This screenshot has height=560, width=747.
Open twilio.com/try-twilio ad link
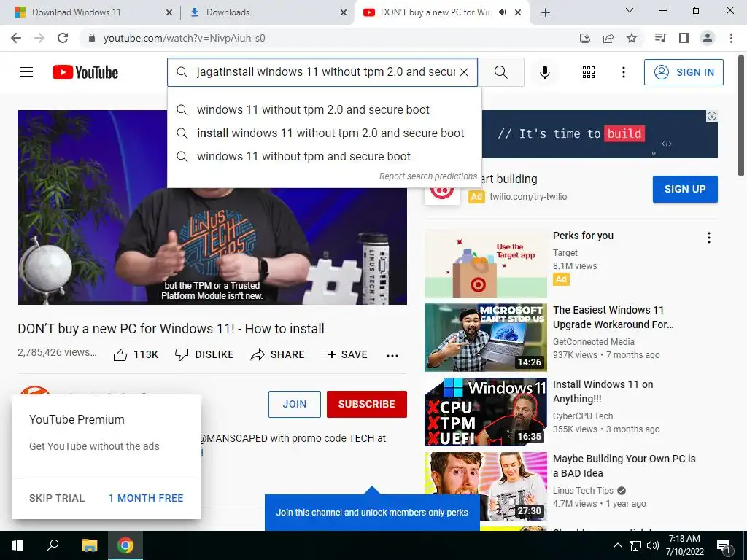click(x=528, y=197)
